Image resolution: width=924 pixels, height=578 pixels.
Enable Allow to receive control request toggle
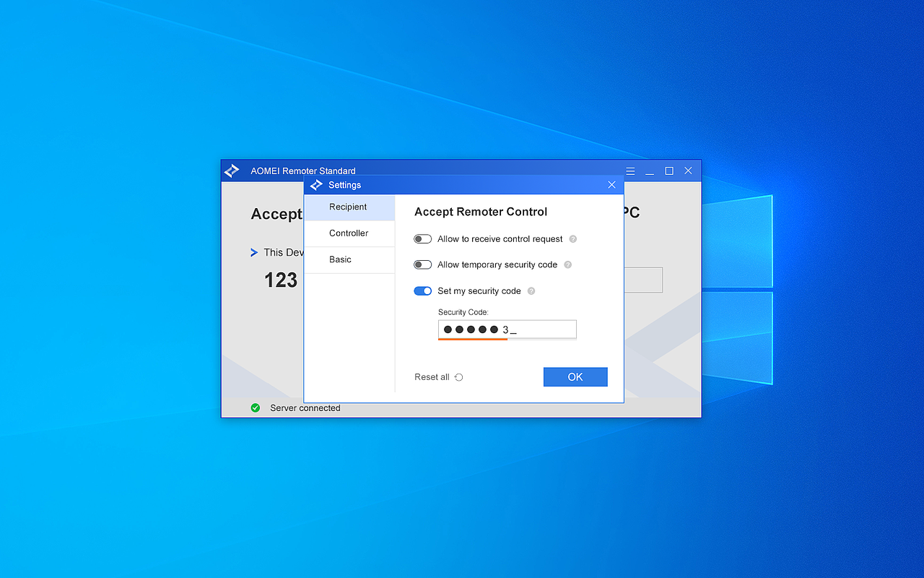[422, 239]
